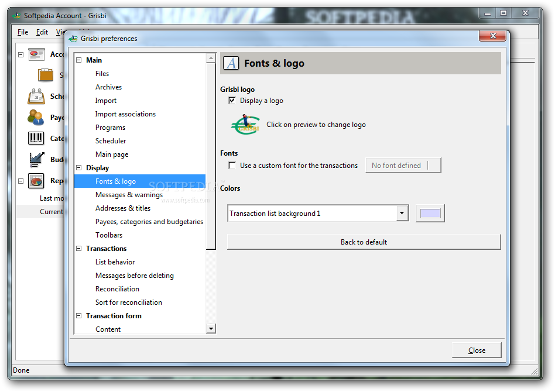Viewport: 555px width, 392px height.
Task: Click the Grisbi logo preview image
Action: [x=245, y=125]
